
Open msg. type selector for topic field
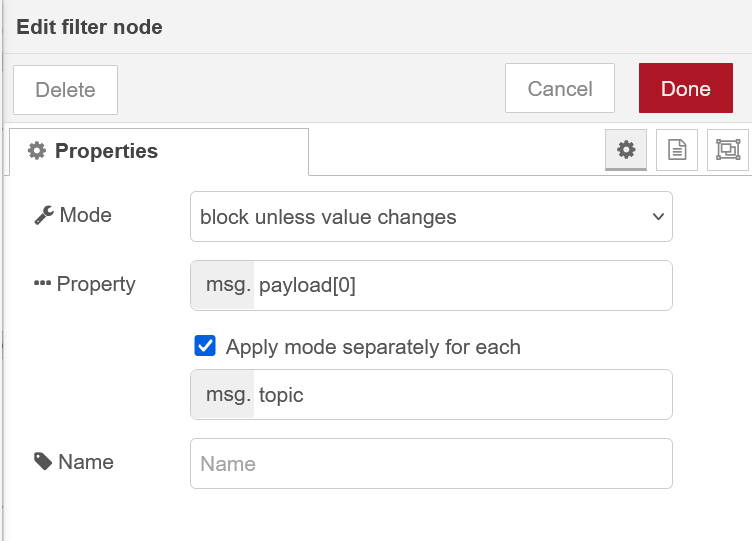pyautogui.click(x=222, y=395)
